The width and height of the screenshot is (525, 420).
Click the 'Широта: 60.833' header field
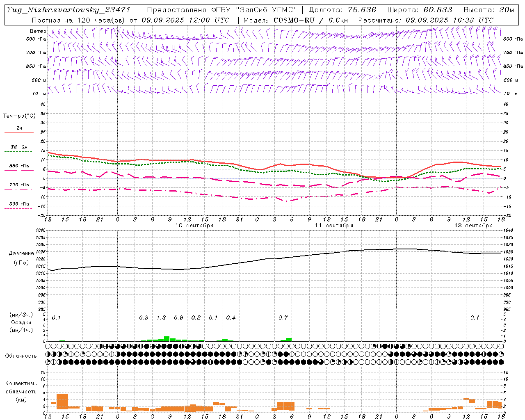pos(420,10)
